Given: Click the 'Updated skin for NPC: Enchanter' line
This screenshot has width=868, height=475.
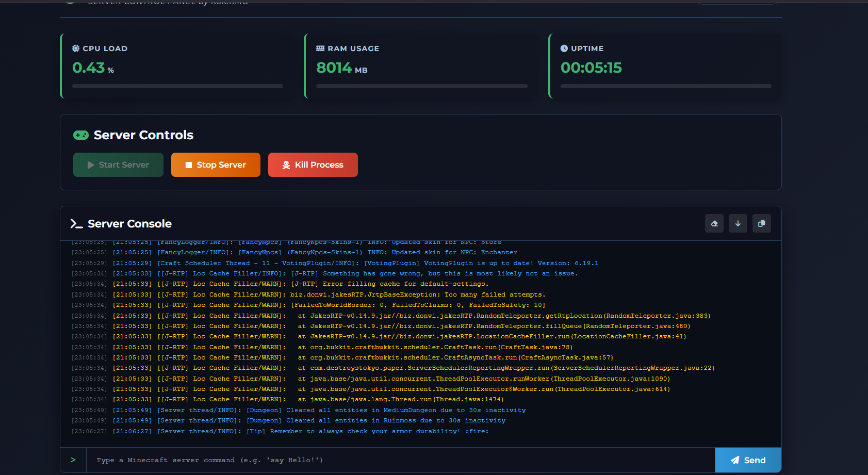Looking at the screenshot, I should pyautogui.click(x=294, y=253).
